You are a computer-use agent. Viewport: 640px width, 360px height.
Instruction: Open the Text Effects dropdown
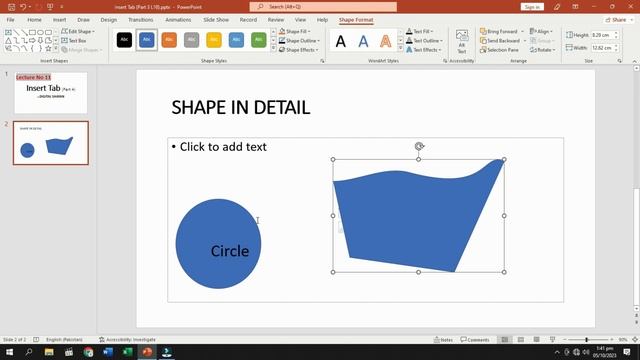(x=424, y=50)
